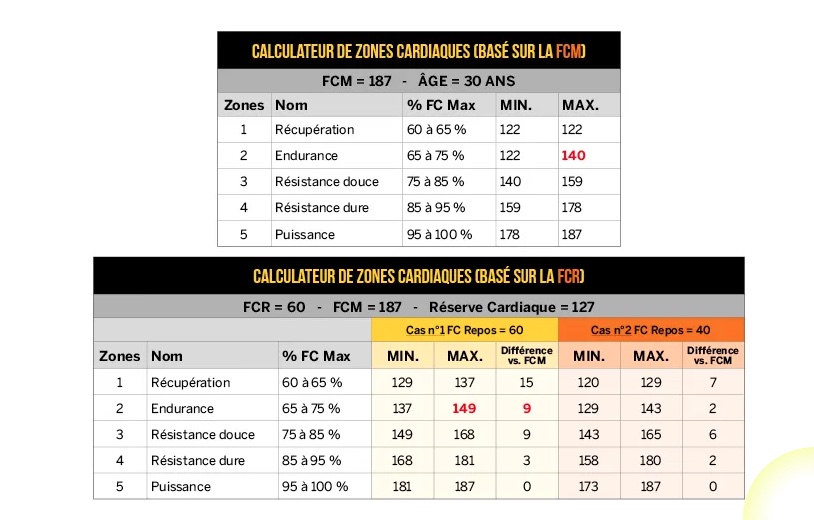Click the red 140 MAX value in Endurance row
814x520 pixels.
click(573, 156)
